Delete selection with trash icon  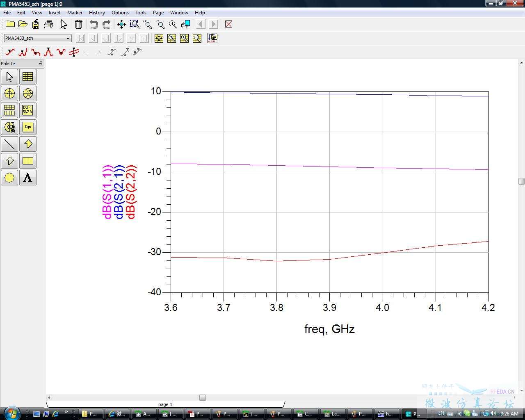click(x=79, y=24)
